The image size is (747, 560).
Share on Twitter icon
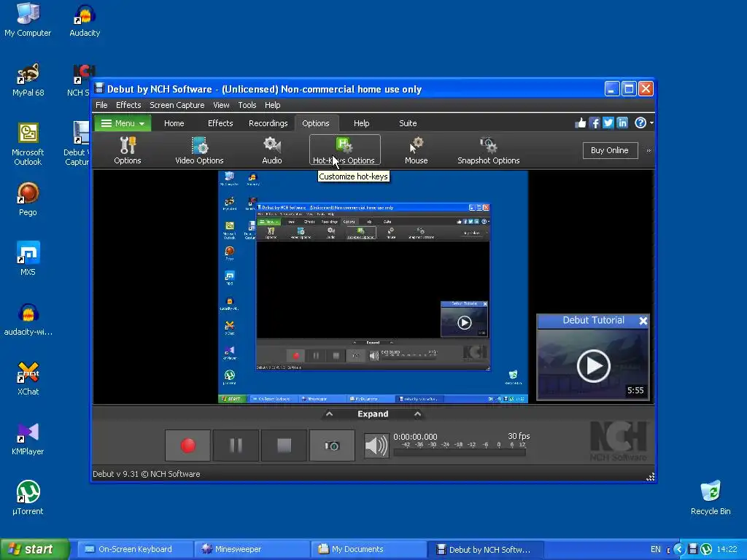608,122
